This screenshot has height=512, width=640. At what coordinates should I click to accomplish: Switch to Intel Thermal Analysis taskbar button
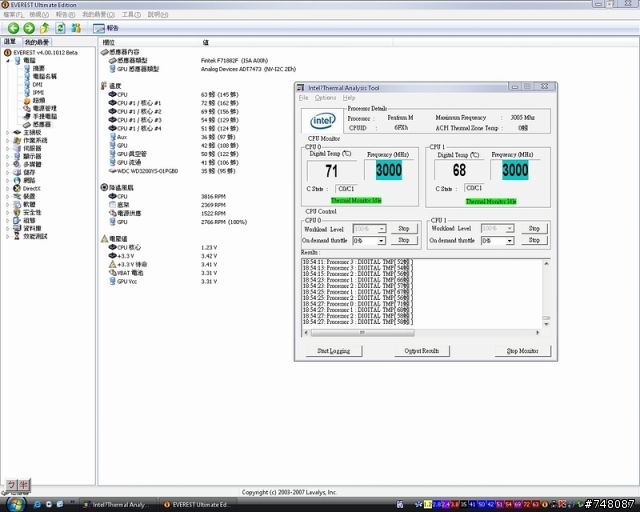pos(118,505)
